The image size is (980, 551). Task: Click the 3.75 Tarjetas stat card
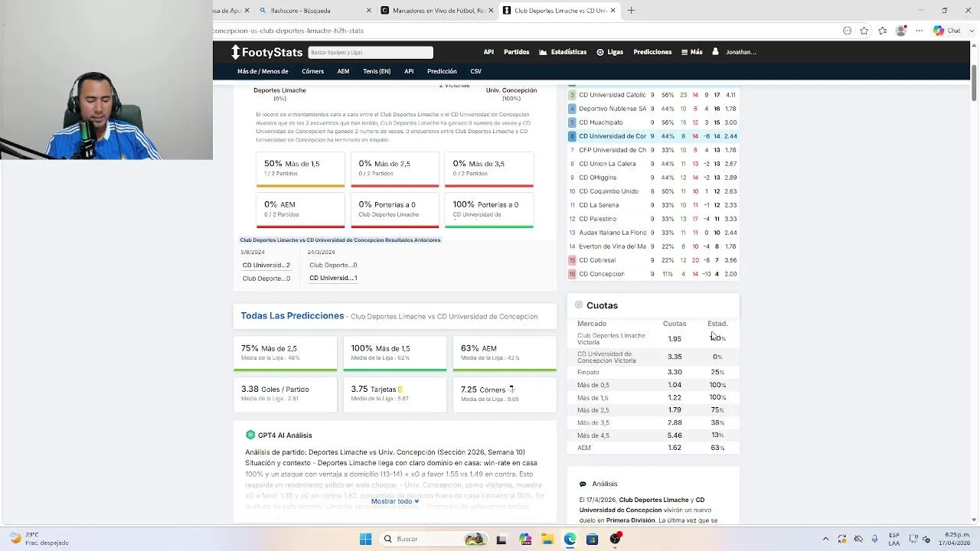pos(394,394)
